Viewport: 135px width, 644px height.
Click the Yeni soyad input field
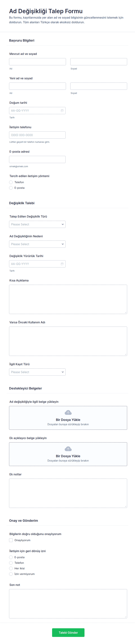point(99,86)
